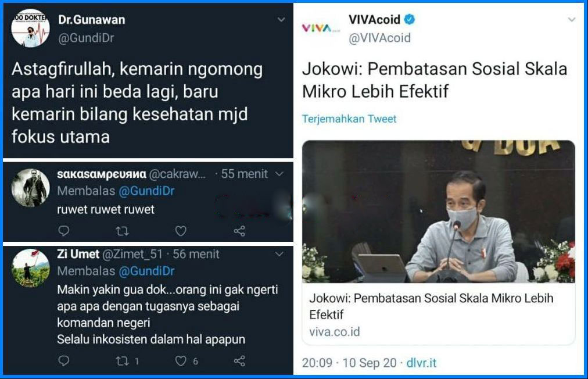Share sakasampeurna's reply
The image size is (588, 379).
[239, 231]
